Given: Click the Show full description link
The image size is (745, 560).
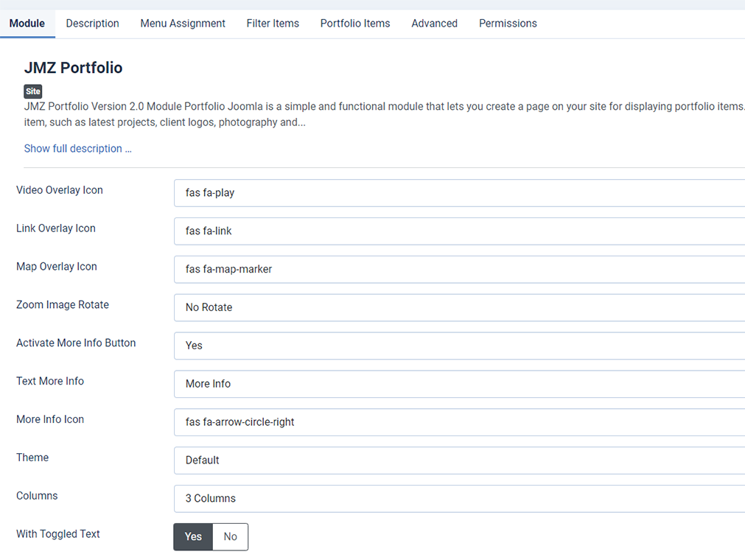Looking at the screenshot, I should 78,149.
